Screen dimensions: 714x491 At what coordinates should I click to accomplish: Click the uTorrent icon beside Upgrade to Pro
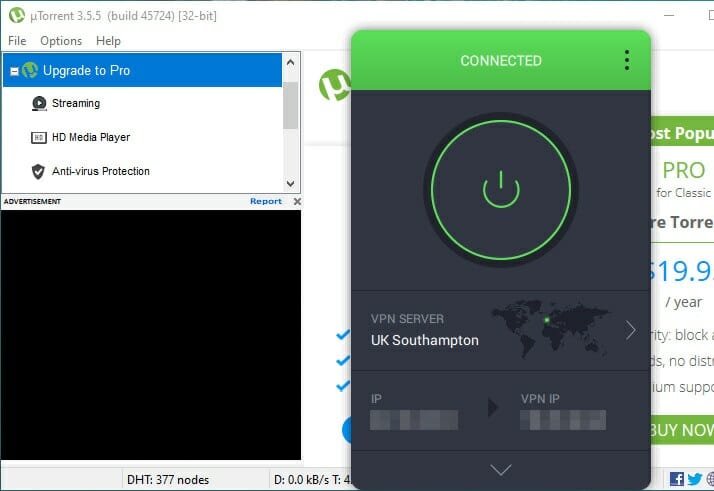pos(30,70)
